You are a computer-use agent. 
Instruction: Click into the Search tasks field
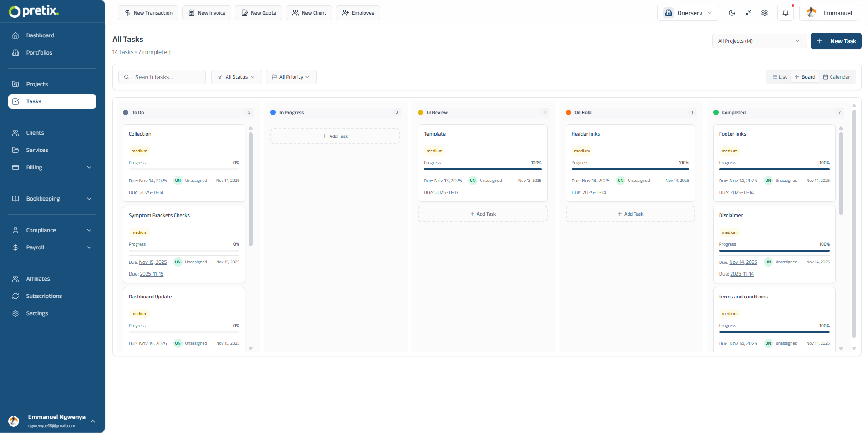click(162, 76)
